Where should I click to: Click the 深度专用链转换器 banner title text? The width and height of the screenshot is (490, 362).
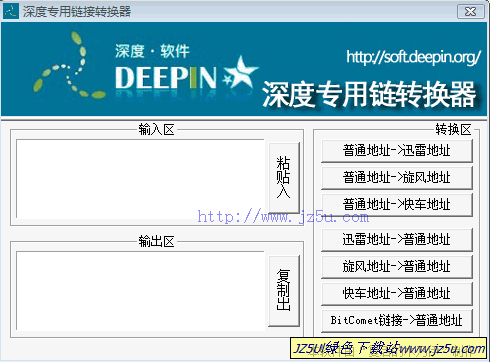(x=369, y=95)
